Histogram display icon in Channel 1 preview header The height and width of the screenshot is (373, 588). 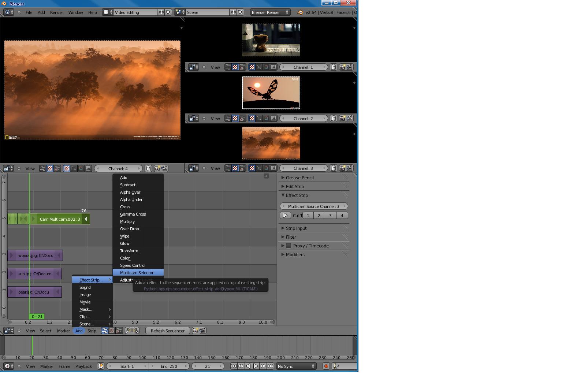[x=273, y=67]
